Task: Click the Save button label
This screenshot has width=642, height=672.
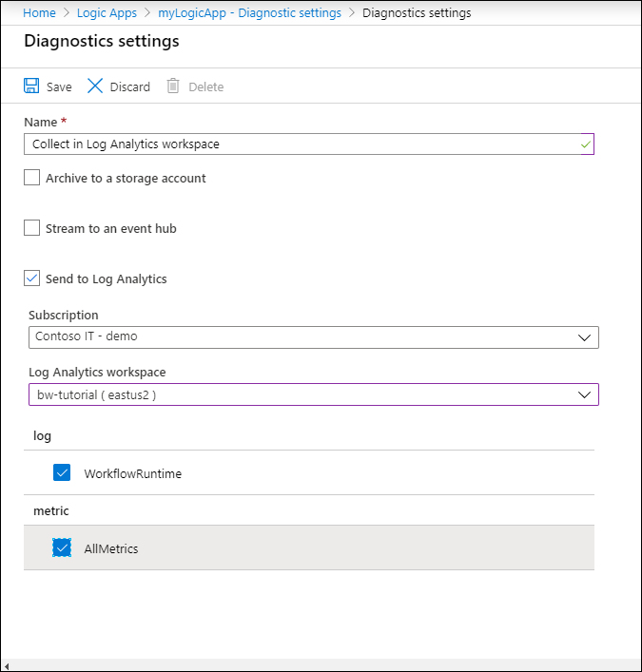Action: pos(59,87)
